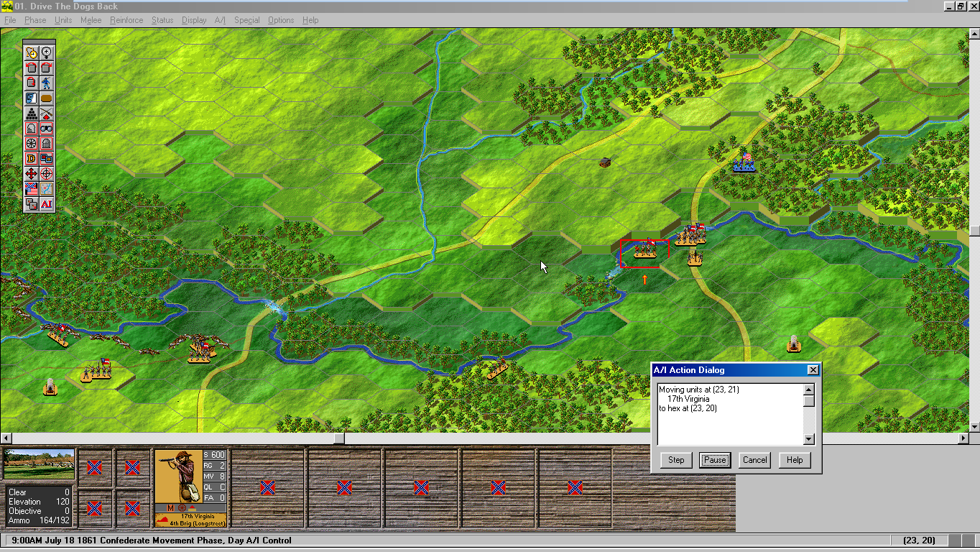The width and height of the screenshot is (980, 552).
Task: Click the 'Objective 0' info line
Action: coord(39,511)
